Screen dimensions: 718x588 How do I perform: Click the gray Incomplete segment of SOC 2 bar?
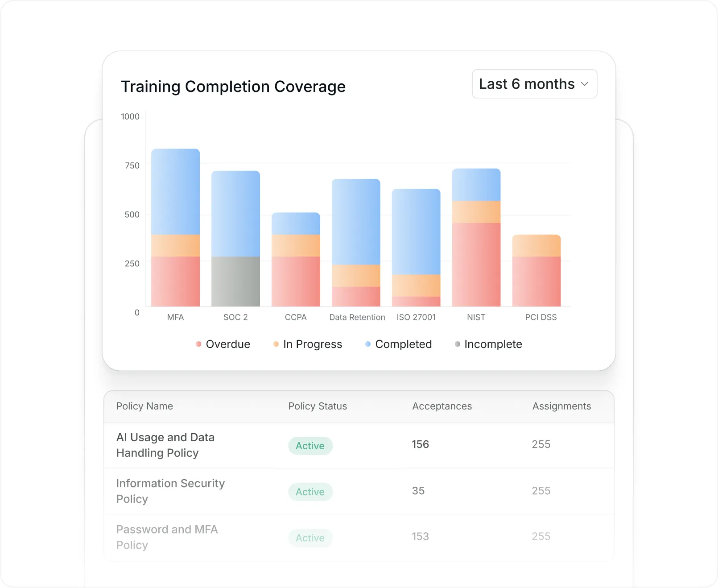[x=235, y=282]
